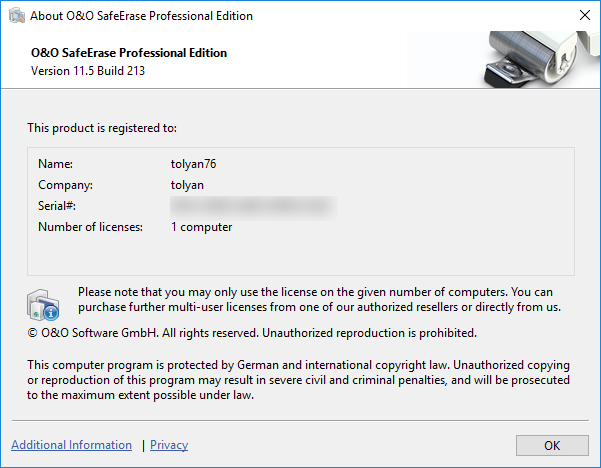This screenshot has width=601, height=468.
Task: Click the 'Please note that you may only use' notice
Action: (x=319, y=300)
